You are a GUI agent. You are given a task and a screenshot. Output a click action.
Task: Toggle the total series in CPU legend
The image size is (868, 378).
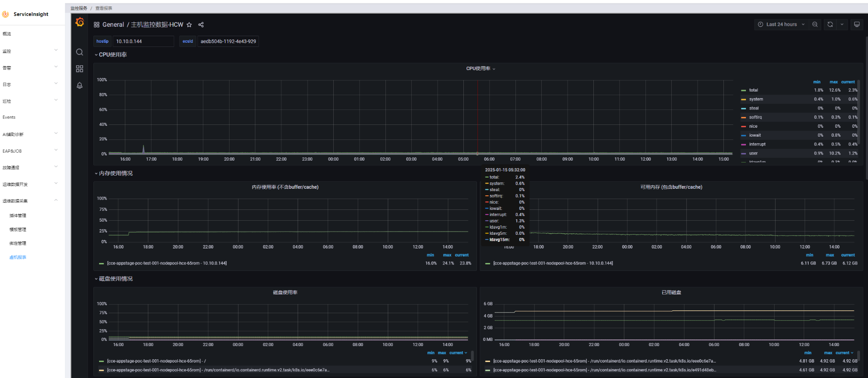coord(753,90)
